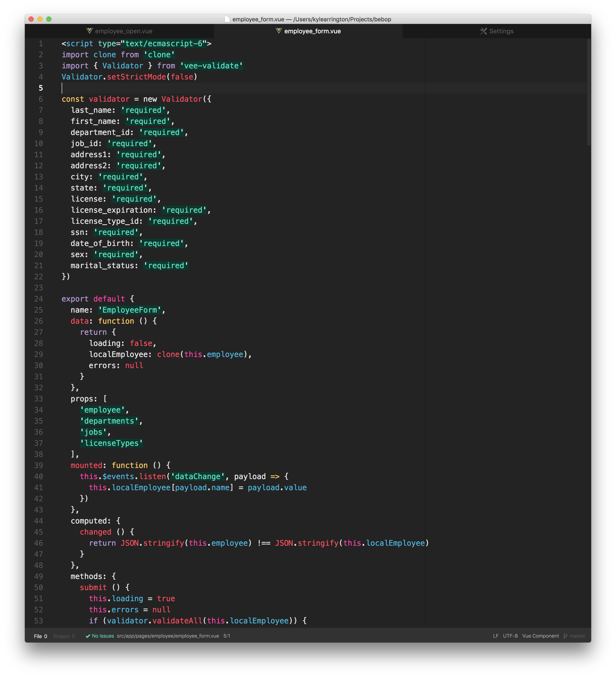Click the employee_form.vue file path in status bar

pyautogui.click(x=168, y=636)
